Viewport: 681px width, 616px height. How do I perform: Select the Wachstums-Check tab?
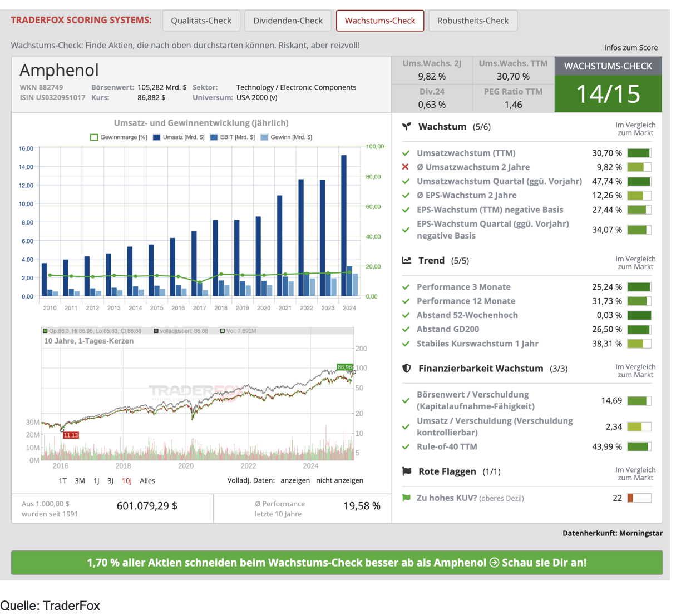click(380, 21)
